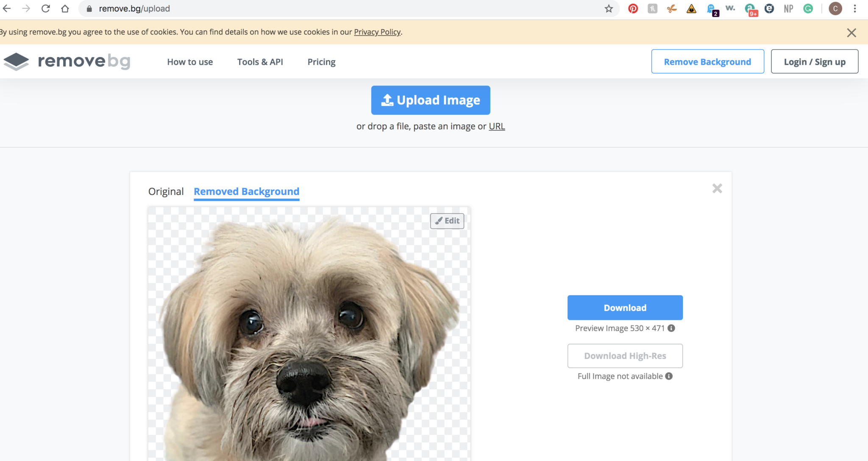This screenshot has width=868, height=461.
Task: Click the Pinterest extension icon
Action: click(x=633, y=8)
